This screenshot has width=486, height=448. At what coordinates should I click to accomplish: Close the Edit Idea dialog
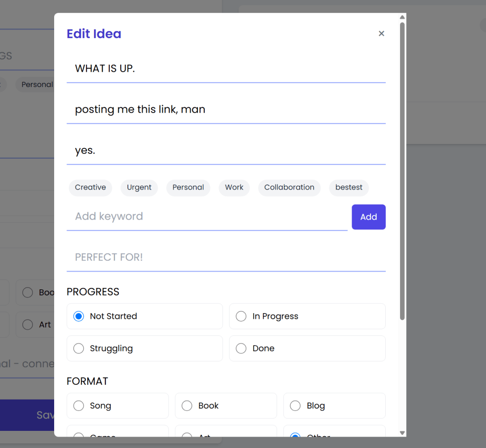(381, 34)
